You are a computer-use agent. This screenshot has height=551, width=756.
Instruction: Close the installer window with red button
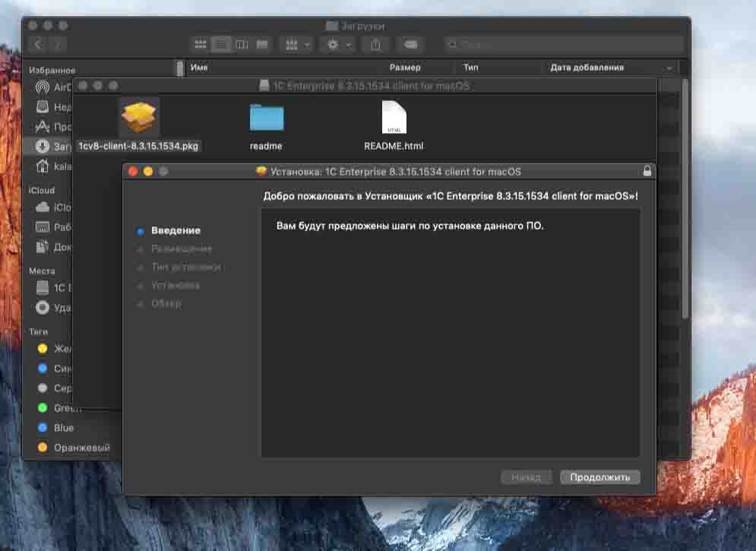pos(134,172)
